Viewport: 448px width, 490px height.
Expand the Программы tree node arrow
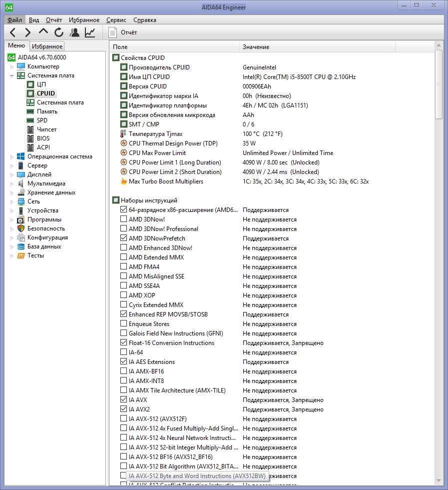(12, 220)
